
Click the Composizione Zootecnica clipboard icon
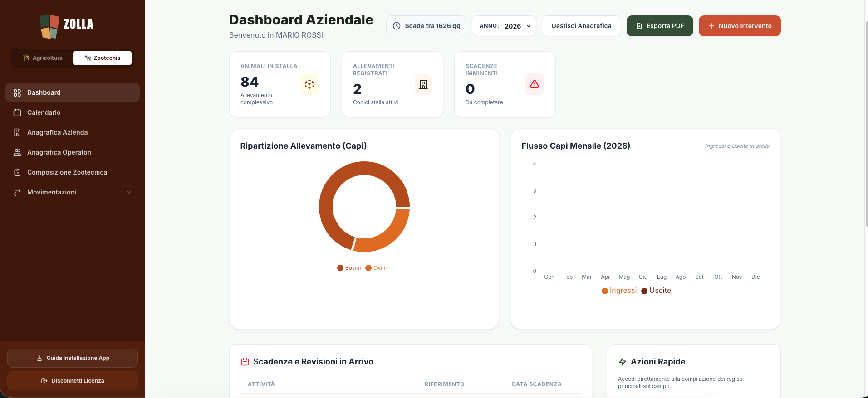(17, 172)
